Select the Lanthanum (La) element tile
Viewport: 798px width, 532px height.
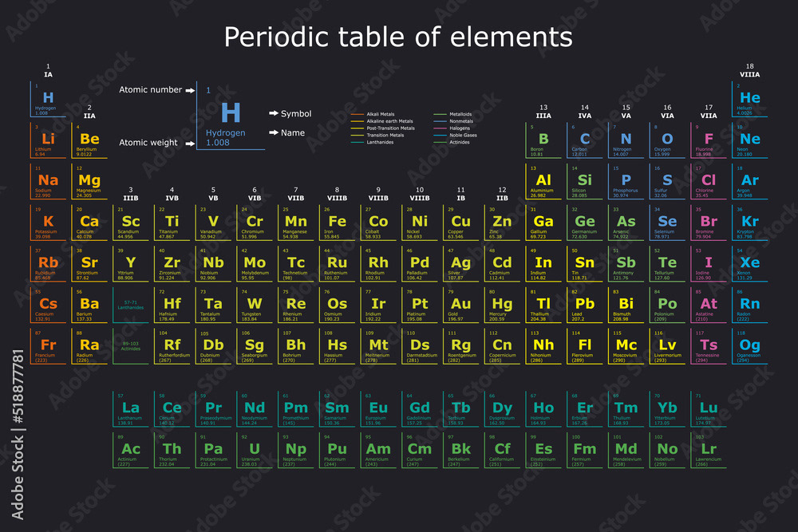click(x=131, y=409)
